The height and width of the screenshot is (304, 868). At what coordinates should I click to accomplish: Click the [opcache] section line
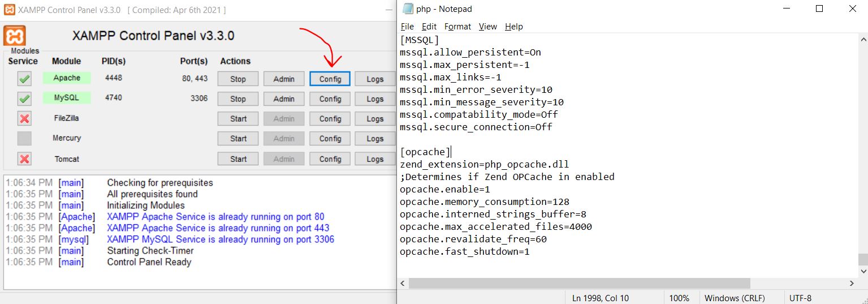425,152
